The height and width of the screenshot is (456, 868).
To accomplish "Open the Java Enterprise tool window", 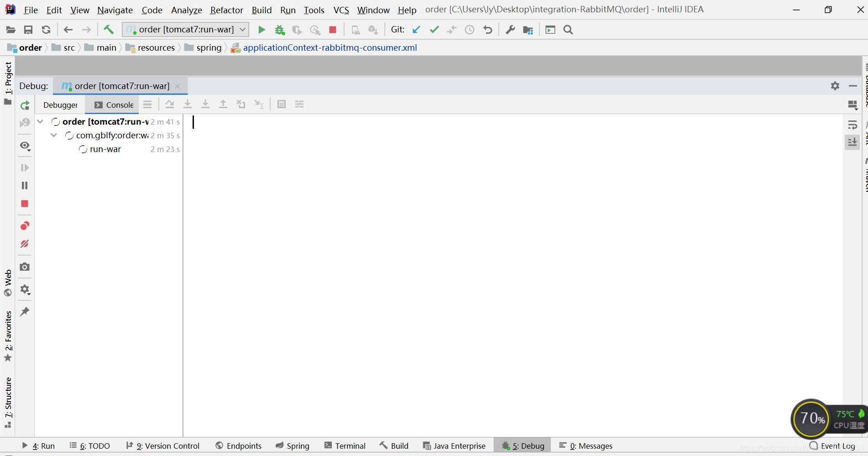I will click(454, 446).
